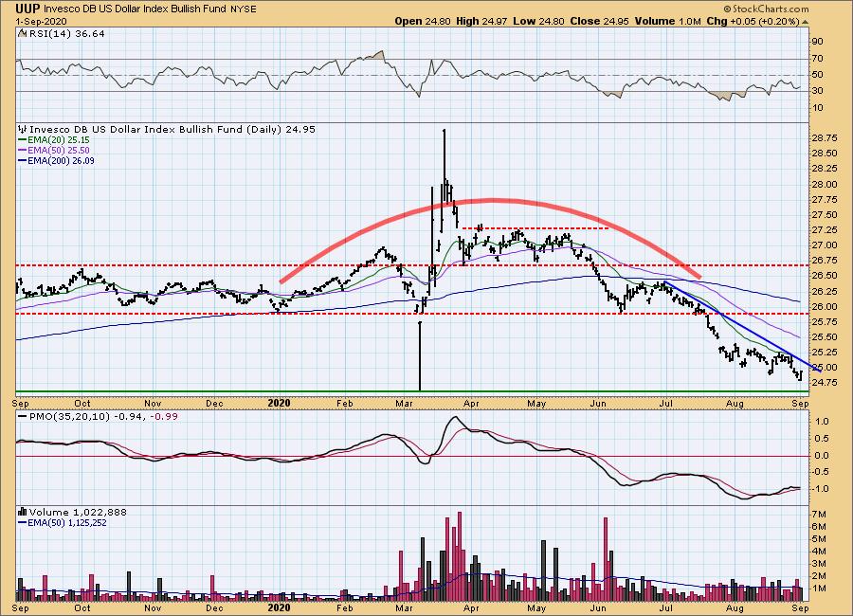The height and width of the screenshot is (616, 853).
Task: Click the '30' RSI axis label
Action: [x=817, y=91]
